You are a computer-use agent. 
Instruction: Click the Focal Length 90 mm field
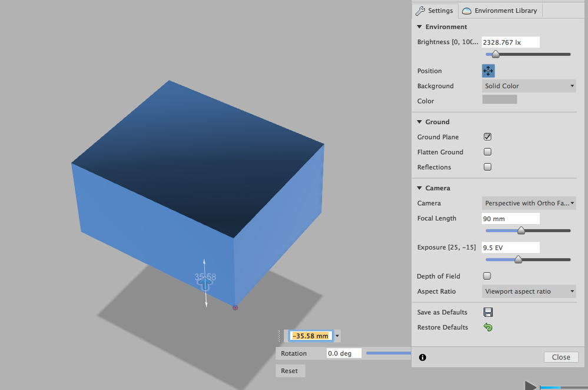pyautogui.click(x=511, y=218)
